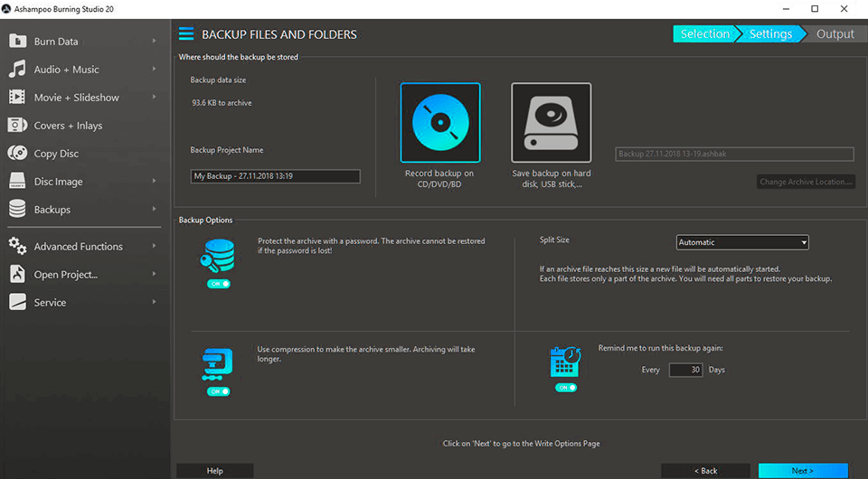The image size is (868, 479).
Task: Click the Open Project file icon
Action: pos(17,275)
